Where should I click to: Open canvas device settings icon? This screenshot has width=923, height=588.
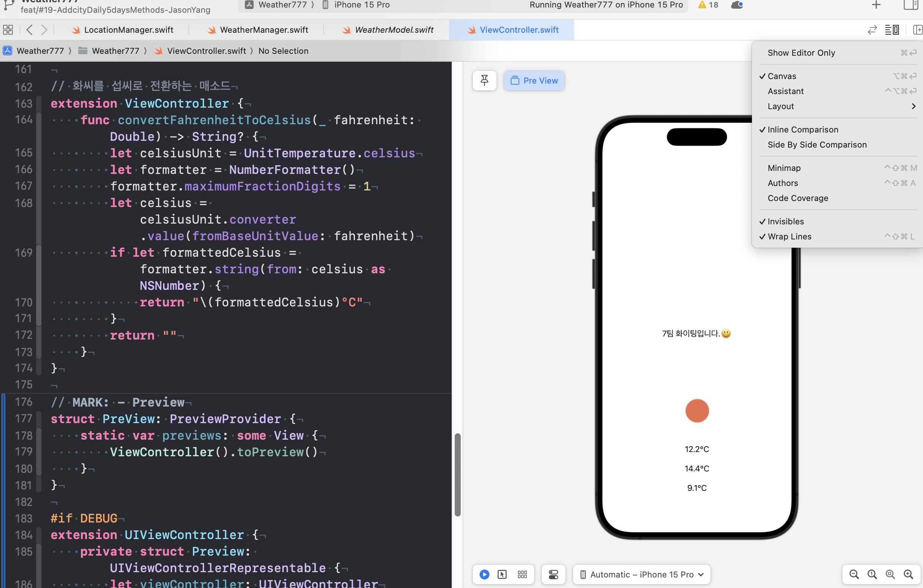pos(553,574)
